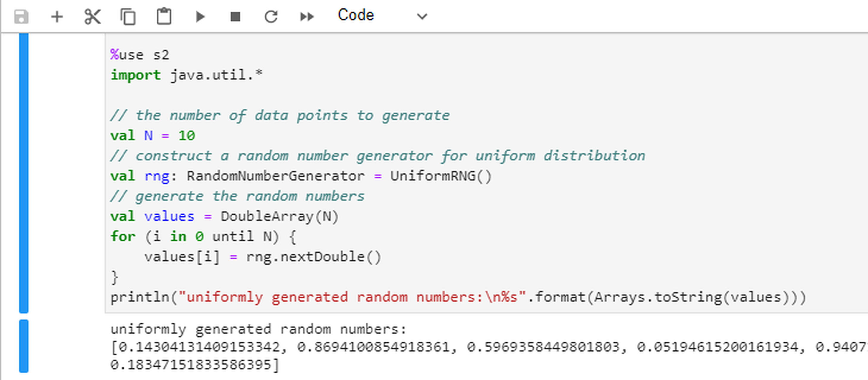
Task: Click 'DoubleArray(N)' in the values declaration
Action: [x=279, y=216]
